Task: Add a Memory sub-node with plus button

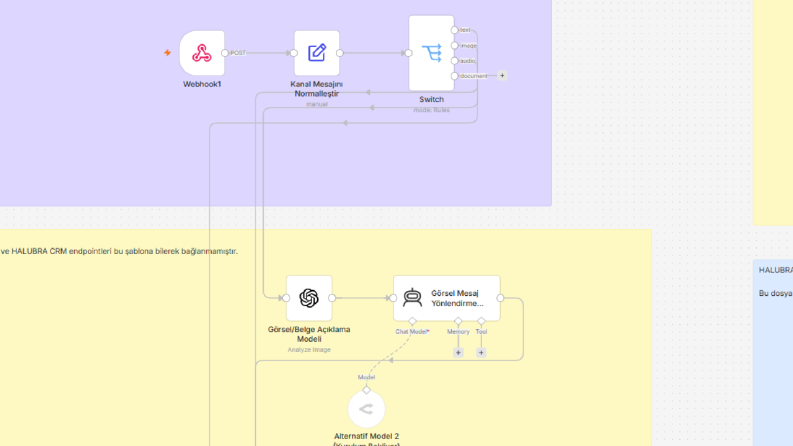Action: tap(458, 352)
